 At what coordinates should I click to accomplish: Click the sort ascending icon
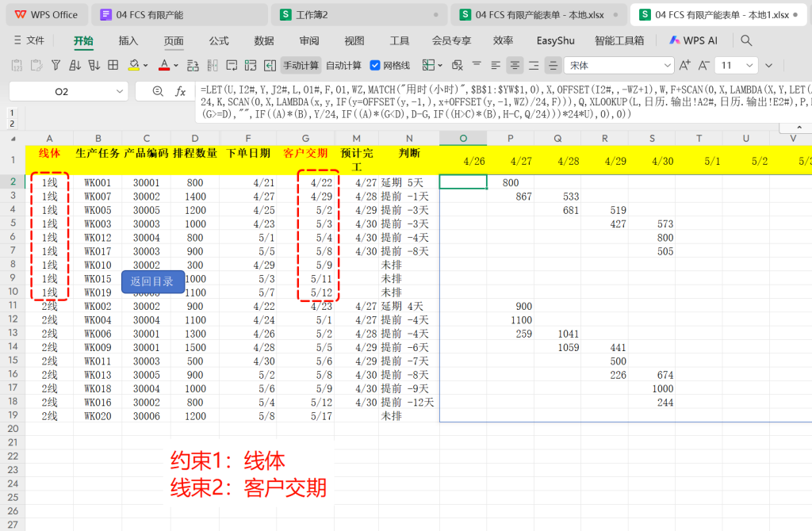click(x=75, y=65)
